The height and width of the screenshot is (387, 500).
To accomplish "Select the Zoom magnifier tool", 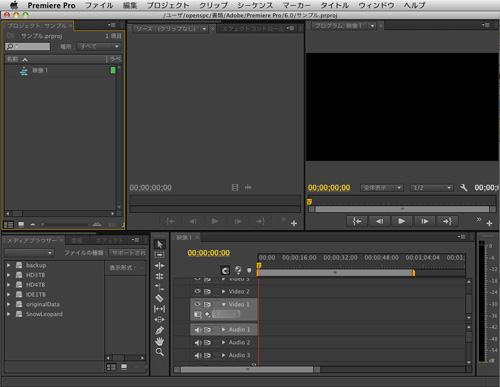I will point(160,352).
